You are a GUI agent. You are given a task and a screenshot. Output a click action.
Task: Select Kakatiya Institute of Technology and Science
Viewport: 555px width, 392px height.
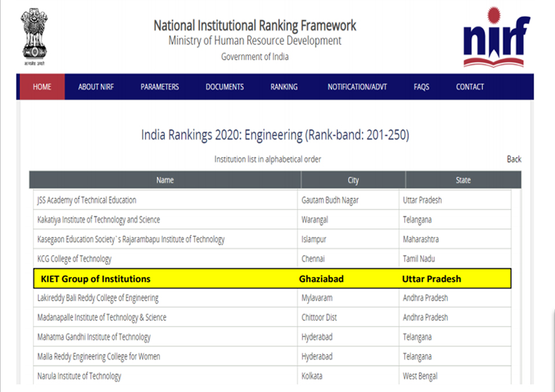point(98,220)
